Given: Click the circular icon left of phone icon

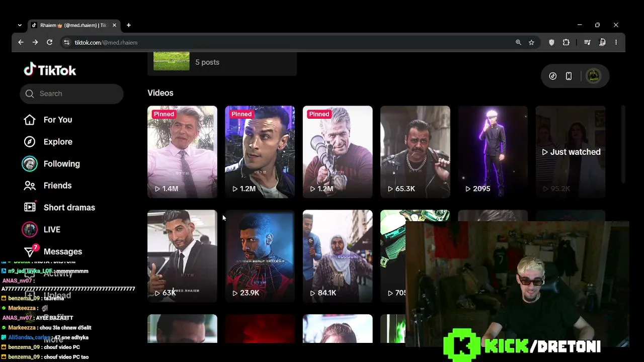Looking at the screenshot, I should point(553,76).
